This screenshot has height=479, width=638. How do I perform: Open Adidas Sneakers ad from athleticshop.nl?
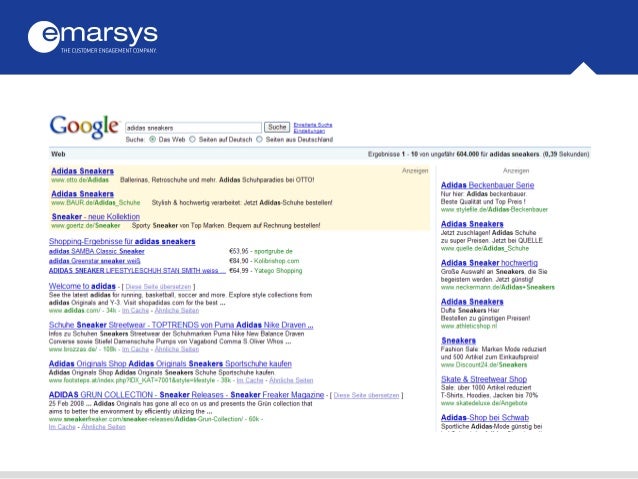(472, 302)
